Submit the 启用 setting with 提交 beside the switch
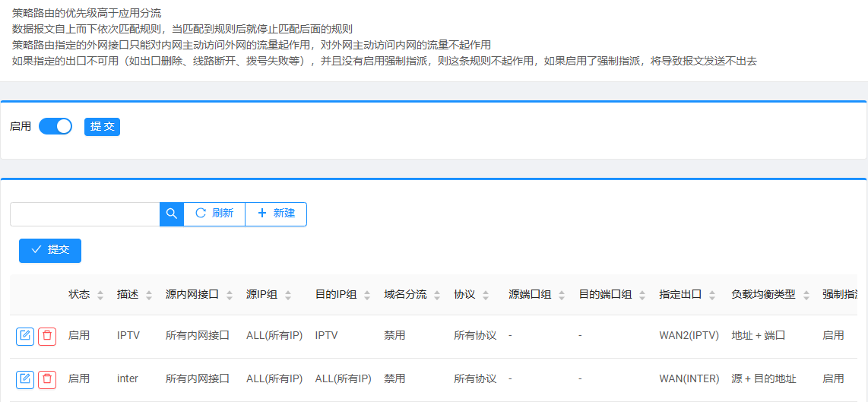Screen dimensions: 868x402 [x=102, y=127]
